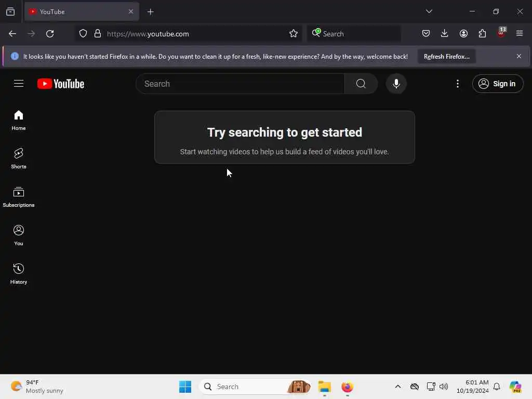Open tracking protection shield panel
The image size is (532, 399).
83,34
